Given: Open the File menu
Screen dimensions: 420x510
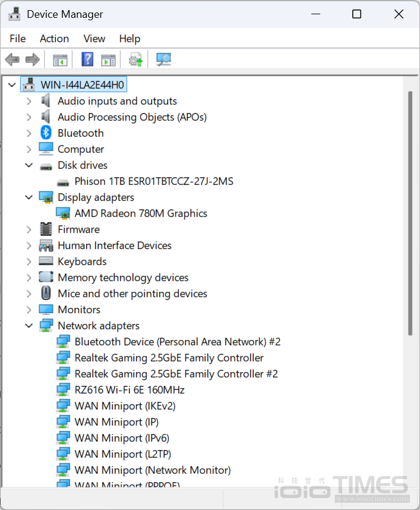Looking at the screenshot, I should 18,39.
